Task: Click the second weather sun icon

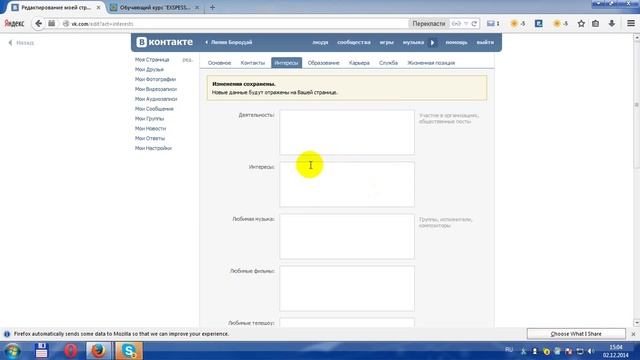Action: 557,24
